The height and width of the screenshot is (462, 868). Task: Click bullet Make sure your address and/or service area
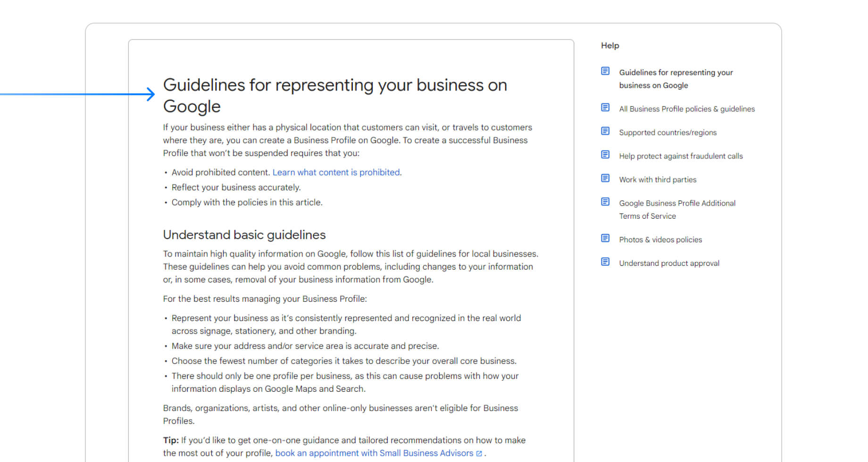click(305, 346)
